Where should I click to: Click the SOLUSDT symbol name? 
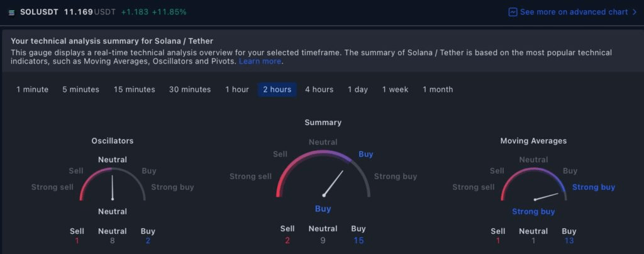pos(40,13)
